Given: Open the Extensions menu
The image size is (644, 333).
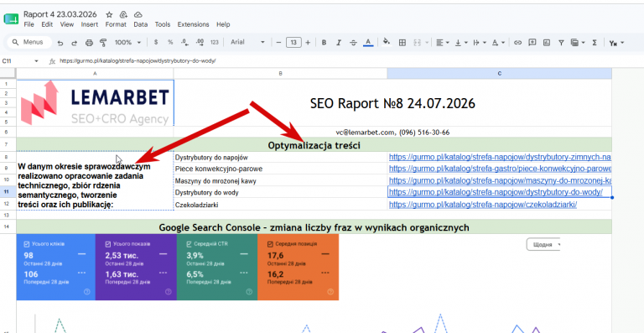Looking at the screenshot, I should (x=193, y=24).
